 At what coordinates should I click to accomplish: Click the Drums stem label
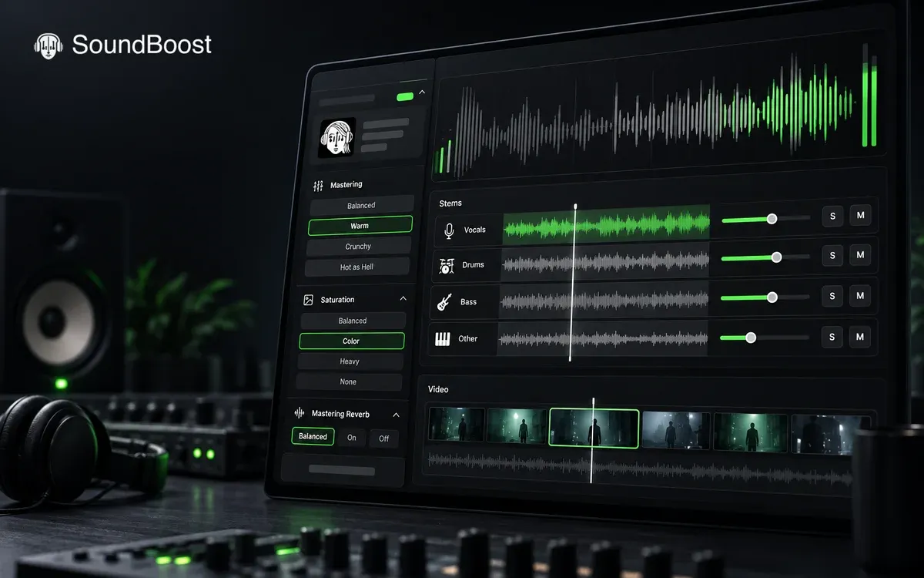[473, 265]
